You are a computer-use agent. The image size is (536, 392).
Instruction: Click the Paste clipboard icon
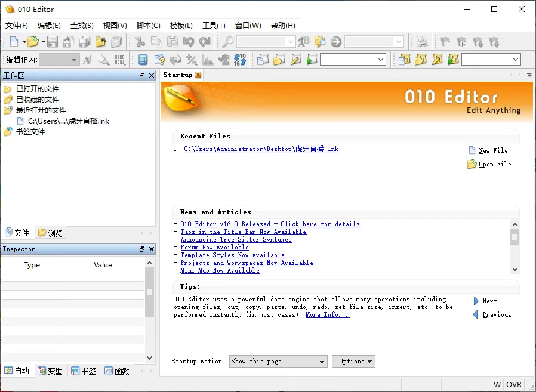click(x=172, y=42)
